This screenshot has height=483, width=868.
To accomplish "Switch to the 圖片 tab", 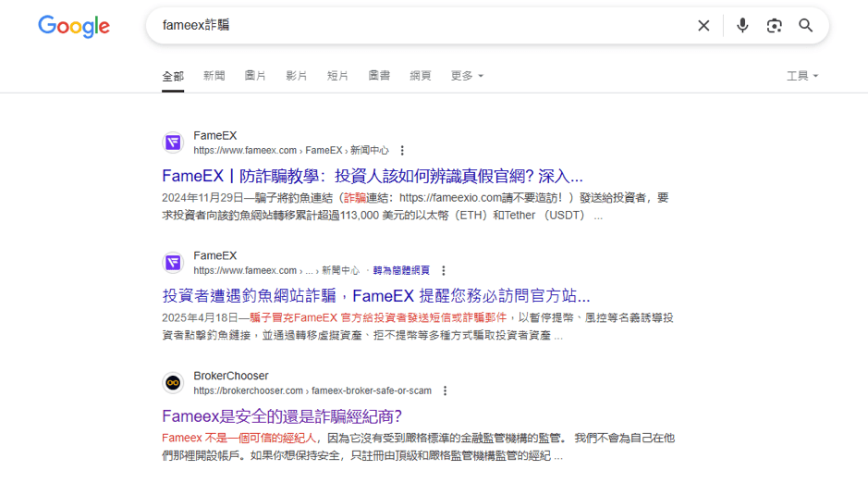I will pyautogui.click(x=255, y=76).
